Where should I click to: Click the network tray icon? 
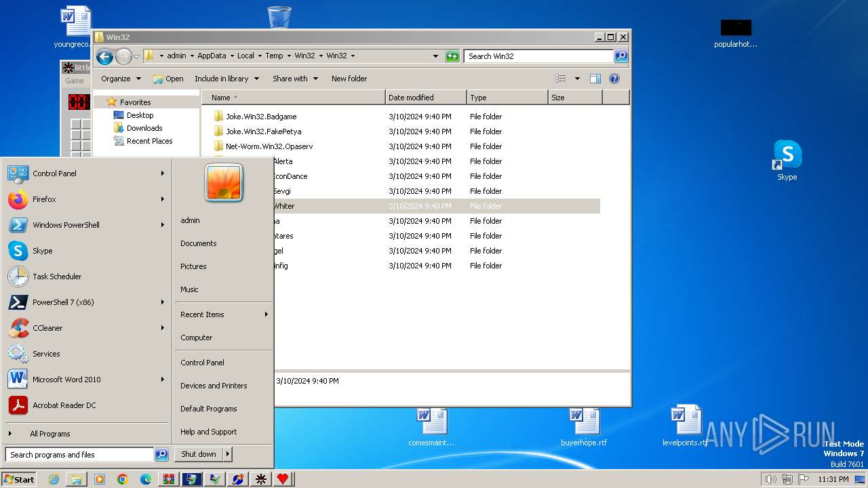[787, 479]
